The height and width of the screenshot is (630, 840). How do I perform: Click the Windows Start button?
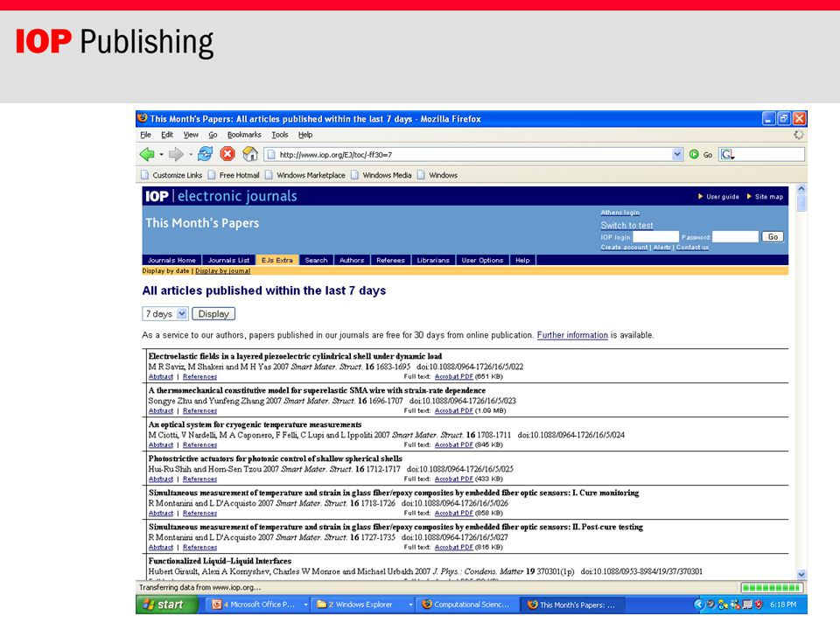click(166, 605)
